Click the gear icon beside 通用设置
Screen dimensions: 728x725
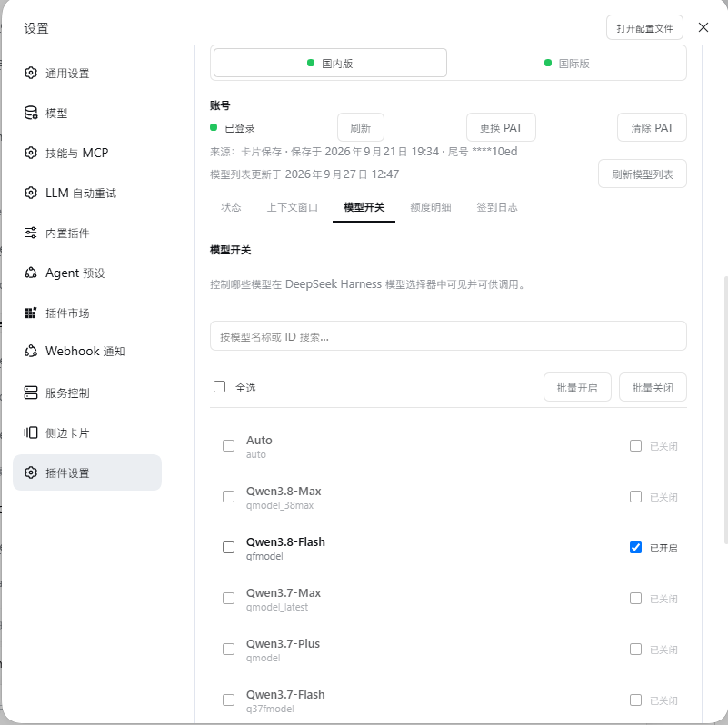[x=31, y=73]
